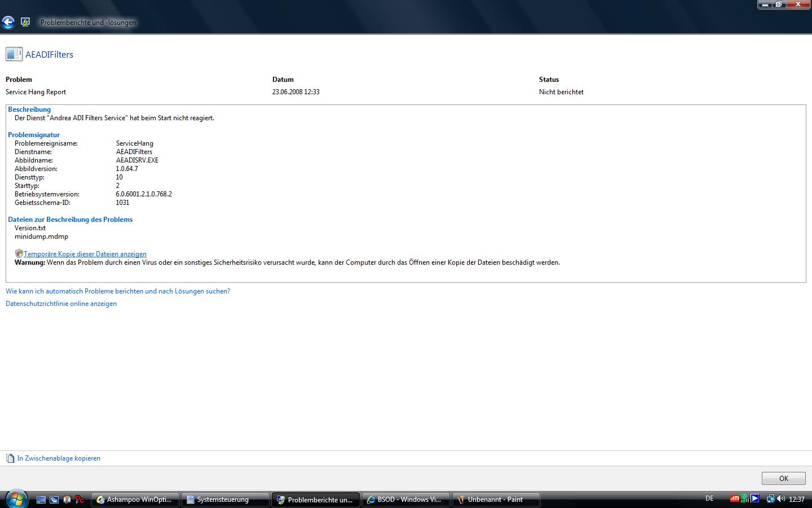The image size is (812, 508).
Task: Open 'Datenschutzrichtlinie online anzeigen' link
Action: 61,304
